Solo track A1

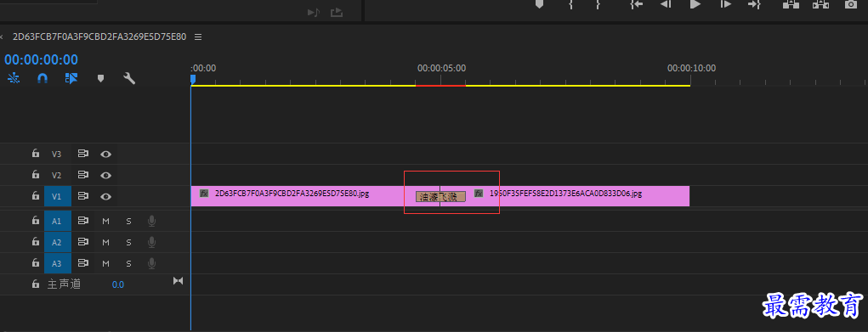point(128,222)
